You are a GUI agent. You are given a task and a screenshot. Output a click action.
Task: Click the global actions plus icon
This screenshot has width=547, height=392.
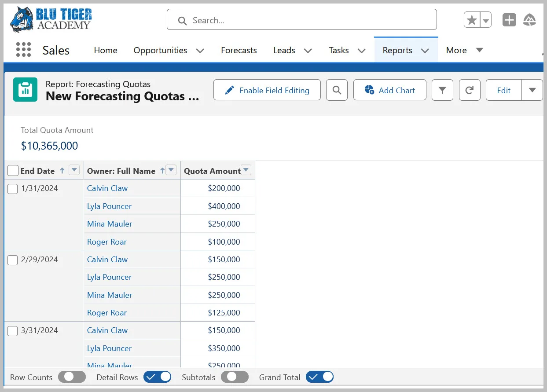pos(509,20)
